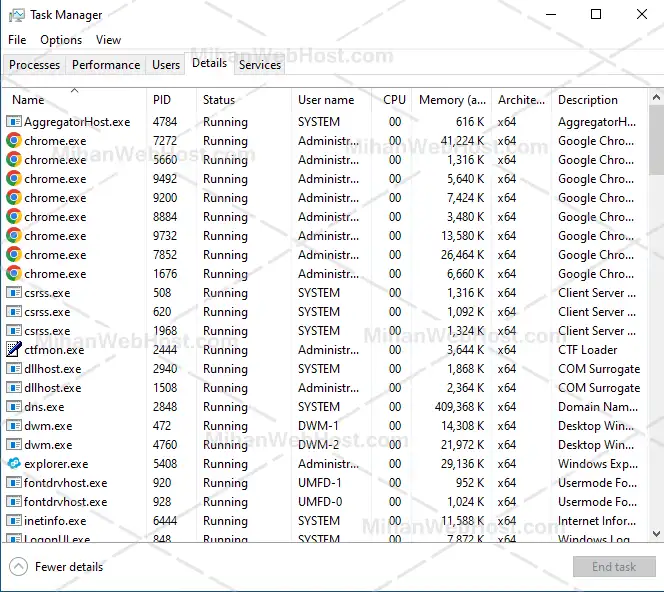Click the Chrome icon for PID 1676
This screenshot has height=592, width=664.
(14, 274)
